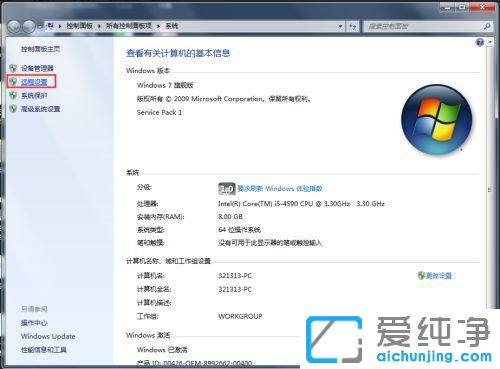The height and width of the screenshot is (369, 500).
Task: Click the vertical scrollbar up arrow
Action: [x=490, y=42]
